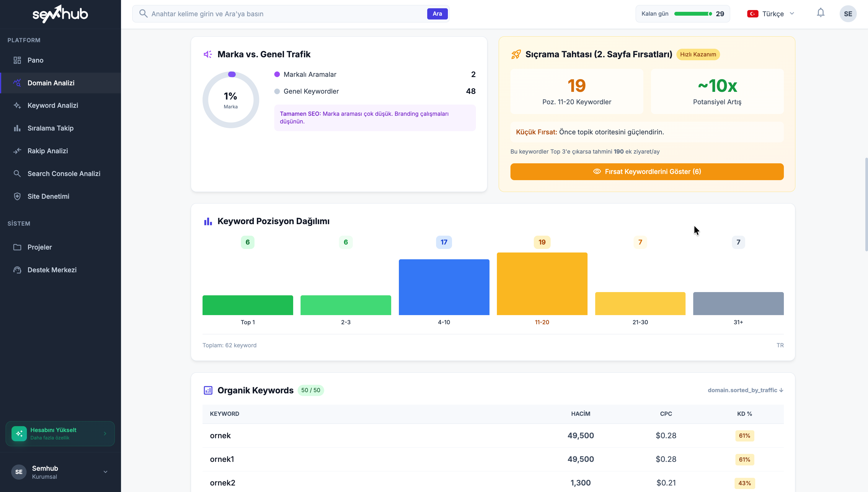
Task: Change the domain.sorted_by_traffic sort order
Action: (745, 390)
